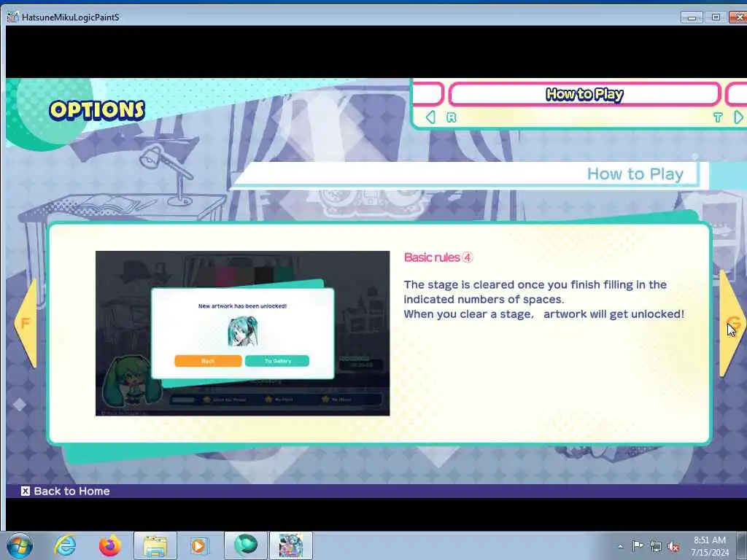747x560 pixels.
Task: Go to previous How to Play page
Action: tap(26, 323)
